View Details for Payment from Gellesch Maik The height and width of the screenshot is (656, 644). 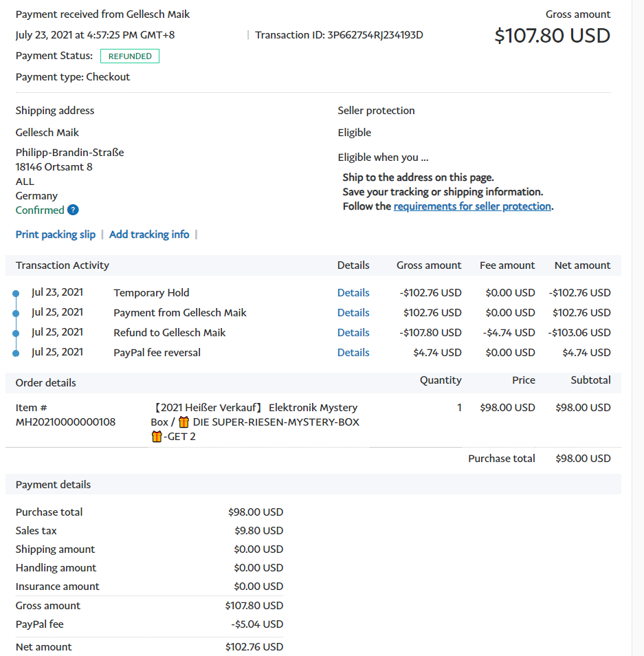pyautogui.click(x=353, y=313)
